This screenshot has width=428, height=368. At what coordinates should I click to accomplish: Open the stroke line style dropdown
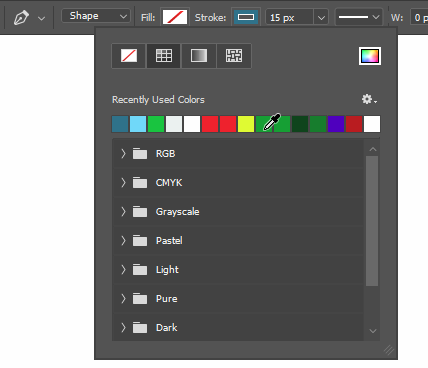point(359,17)
